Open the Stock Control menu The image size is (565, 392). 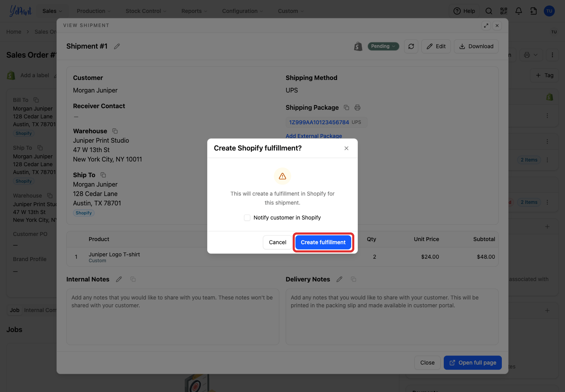click(146, 11)
